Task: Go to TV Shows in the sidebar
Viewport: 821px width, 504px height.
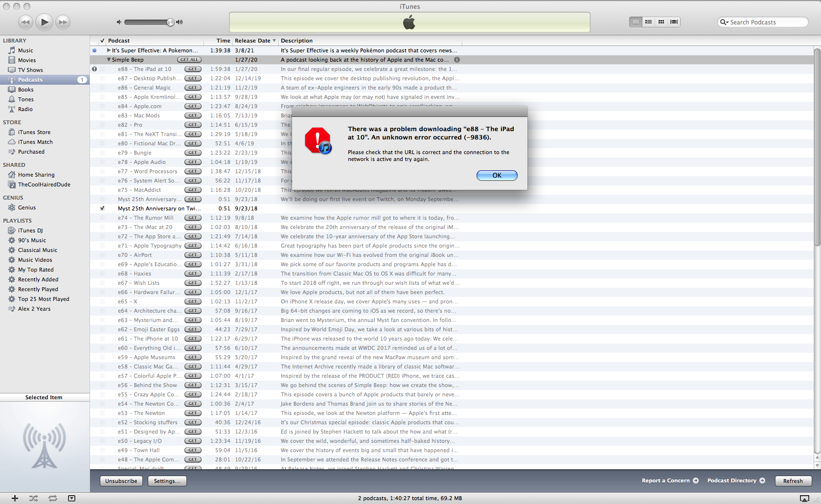Action: point(30,70)
